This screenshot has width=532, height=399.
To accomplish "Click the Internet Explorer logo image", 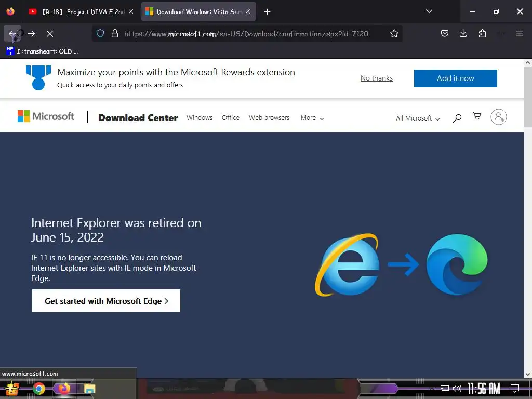I will [348, 265].
